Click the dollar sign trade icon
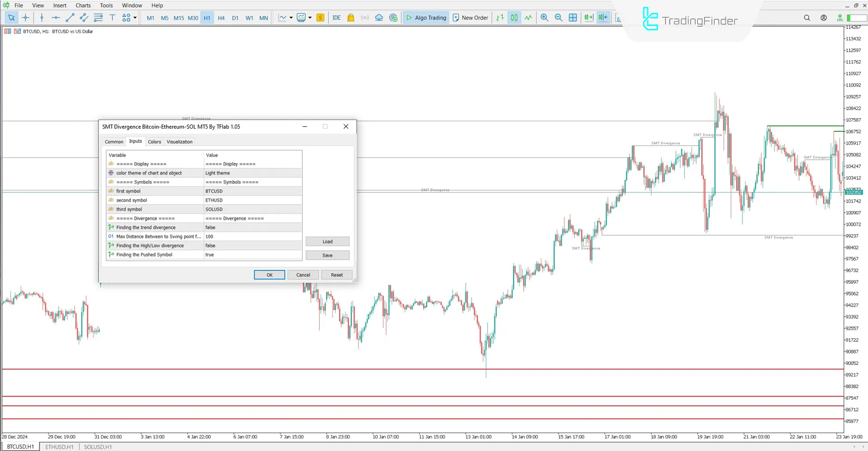The width and height of the screenshot is (868, 451). click(x=320, y=18)
